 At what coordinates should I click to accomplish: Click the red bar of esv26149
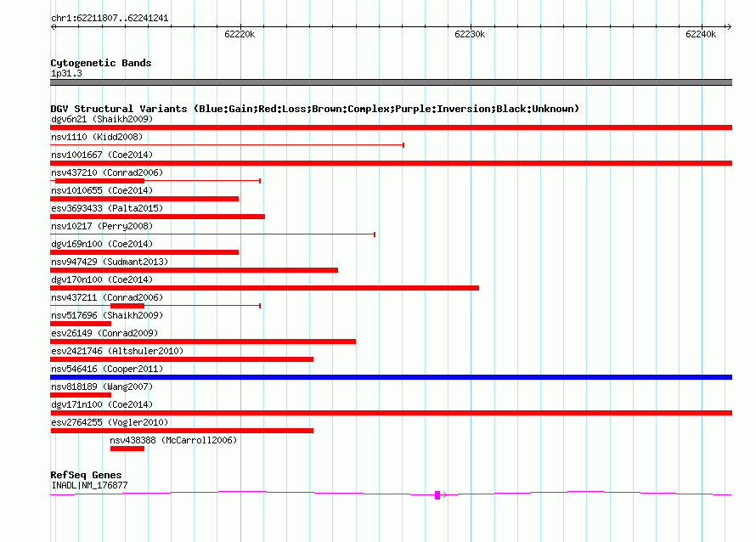click(203, 342)
